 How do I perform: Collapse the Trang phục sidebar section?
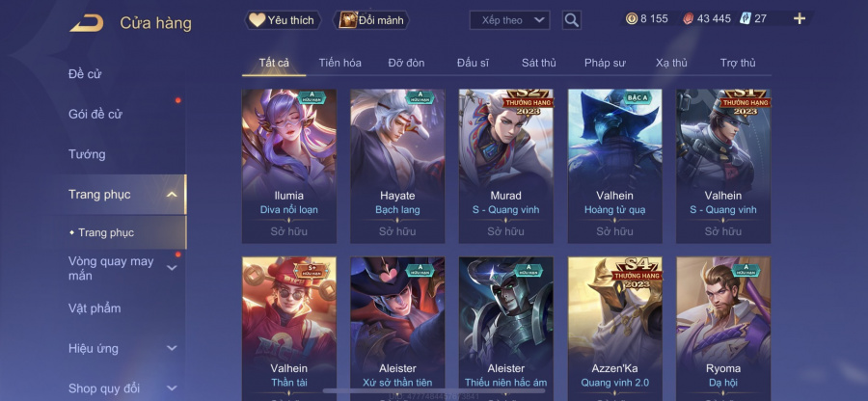tap(172, 194)
